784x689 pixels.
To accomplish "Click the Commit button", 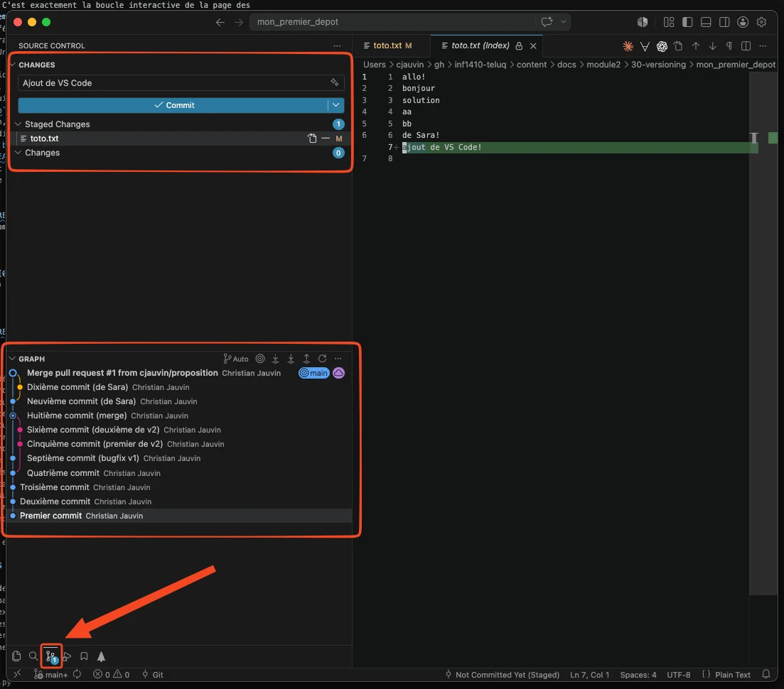I will (173, 105).
